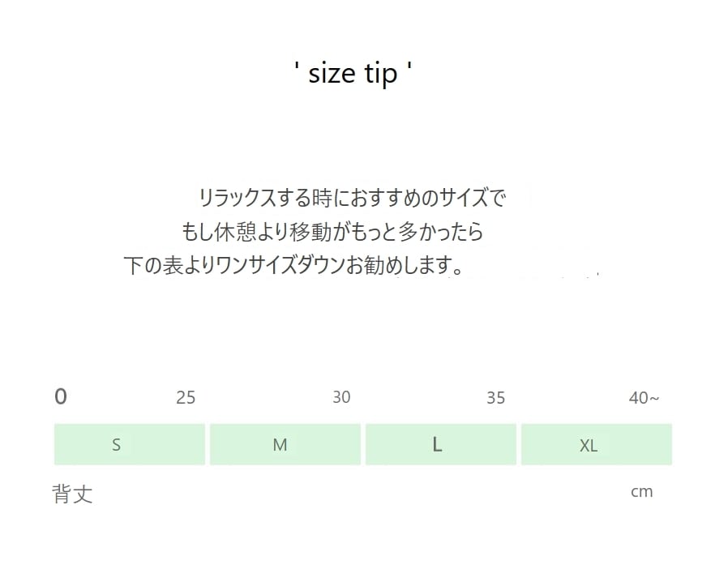This screenshot has height=582, width=728.
Task: Click the word 移動
Action: pyautogui.click(x=304, y=232)
